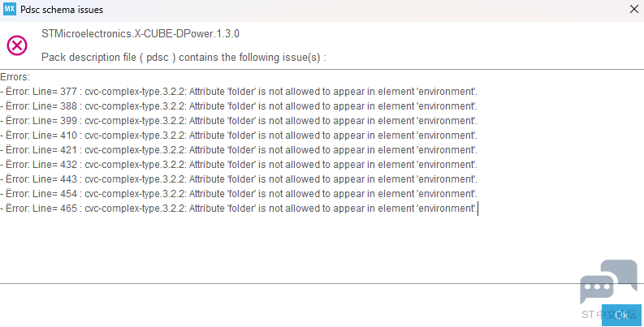The image size is (644, 327).
Task: Click the 'Pdsc schema issues' title text
Action: pos(62,10)
